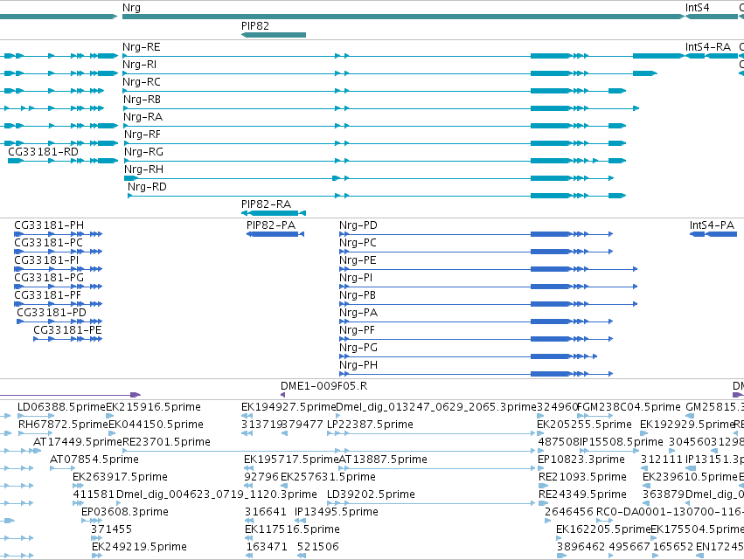Screen dimensions: 744x560
Task: Click EST label EK162205.5prime
Action: (603, 529)
